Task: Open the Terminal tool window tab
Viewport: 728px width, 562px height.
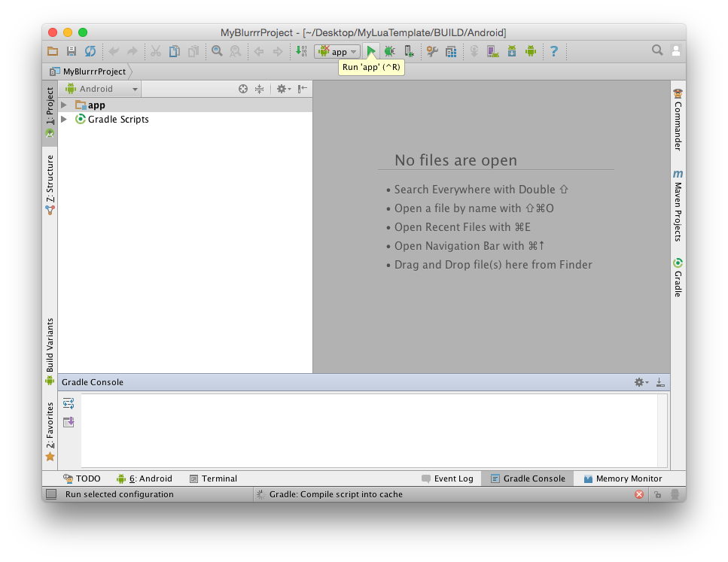Action: coord(213,478)
